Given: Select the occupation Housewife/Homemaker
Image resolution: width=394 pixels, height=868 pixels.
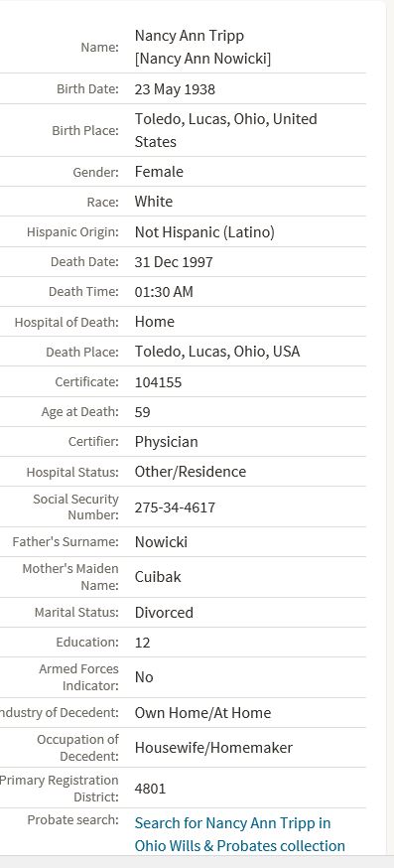Looking at the screenshot, I should click(x=213, y=747).
